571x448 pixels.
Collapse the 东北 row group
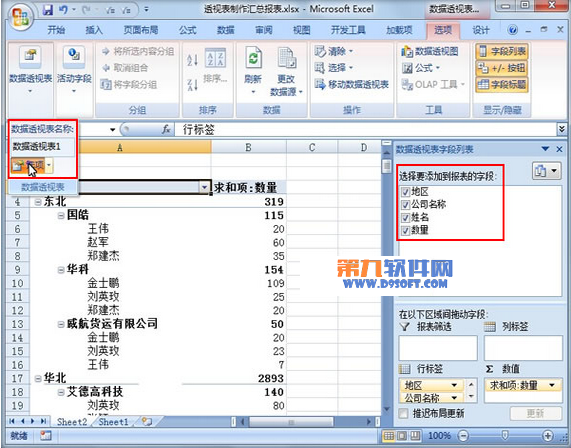point(38,201)
